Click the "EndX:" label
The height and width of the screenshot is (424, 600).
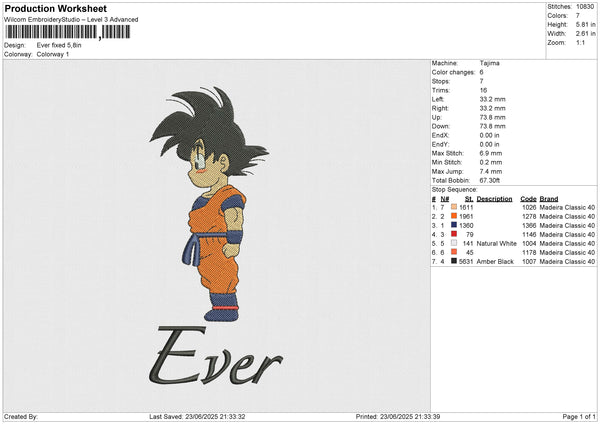coord(440,135)
